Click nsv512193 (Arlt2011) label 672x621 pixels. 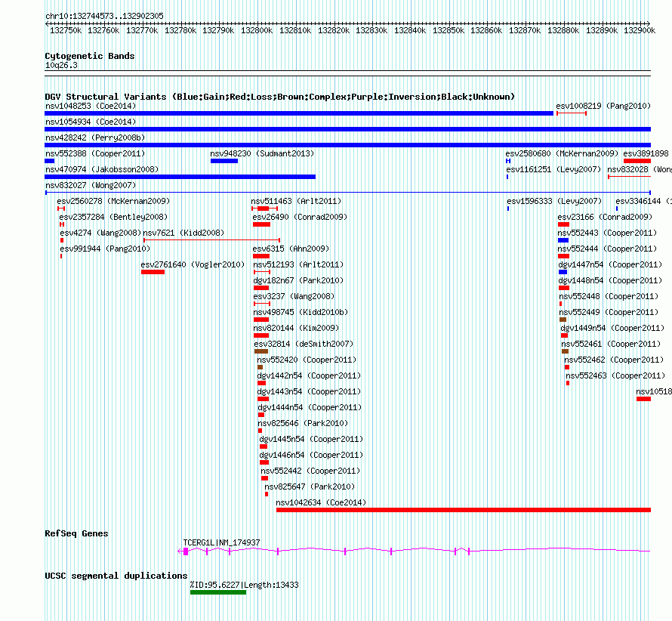[298, 264]
